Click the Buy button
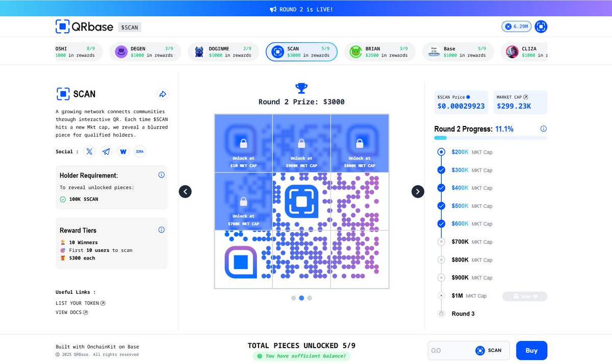 tap(531, 350)
